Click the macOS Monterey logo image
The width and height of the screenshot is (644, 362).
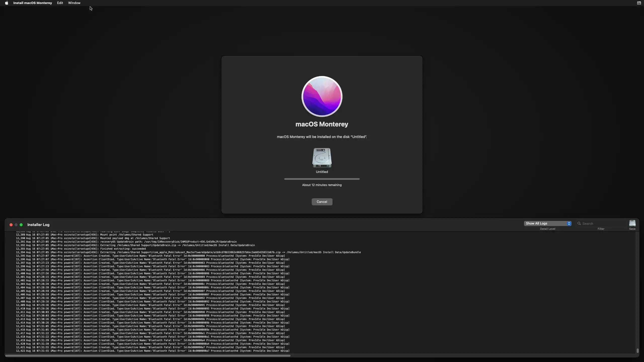(322, 97)
